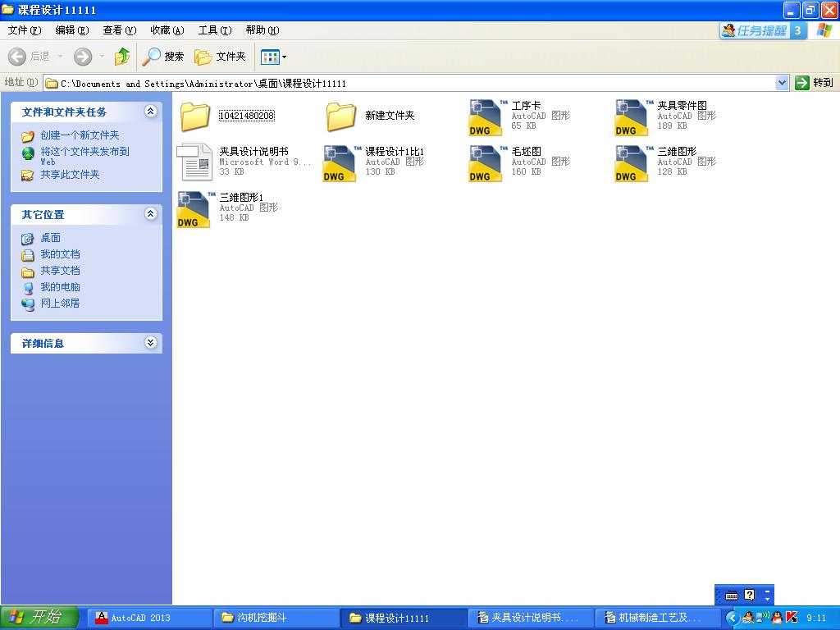This screenshot has height=630, width=840.
Task: Expand the address bar dropdown
Action: (x=782, y=83)
